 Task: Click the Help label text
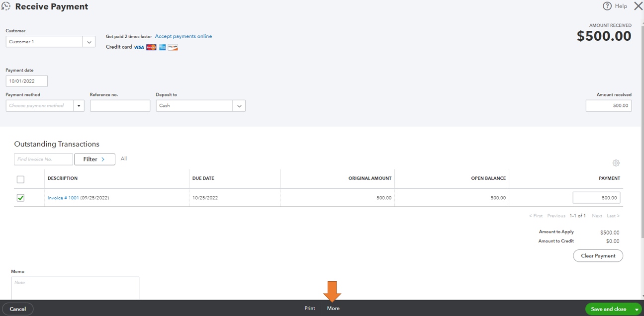point(621,6)
